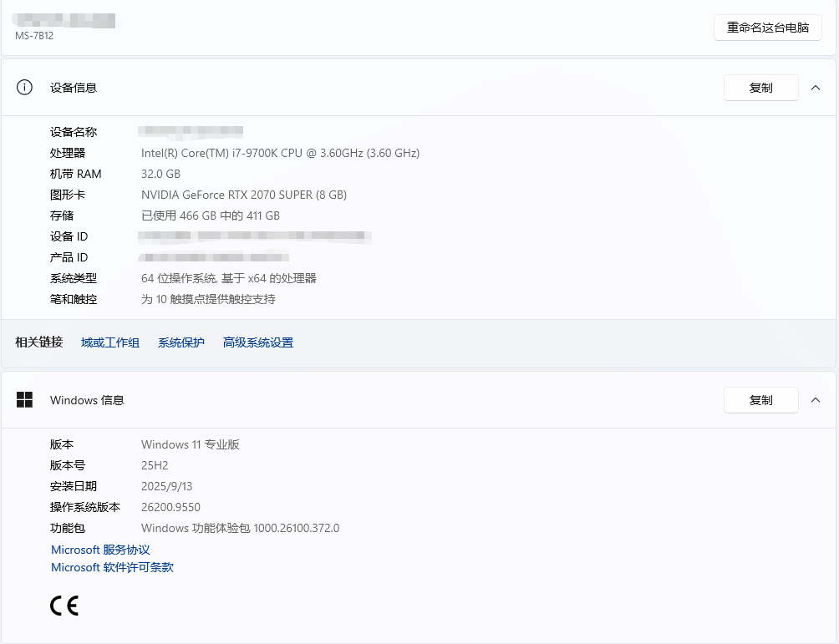Click the 机带 RAM label

[75, 174]
